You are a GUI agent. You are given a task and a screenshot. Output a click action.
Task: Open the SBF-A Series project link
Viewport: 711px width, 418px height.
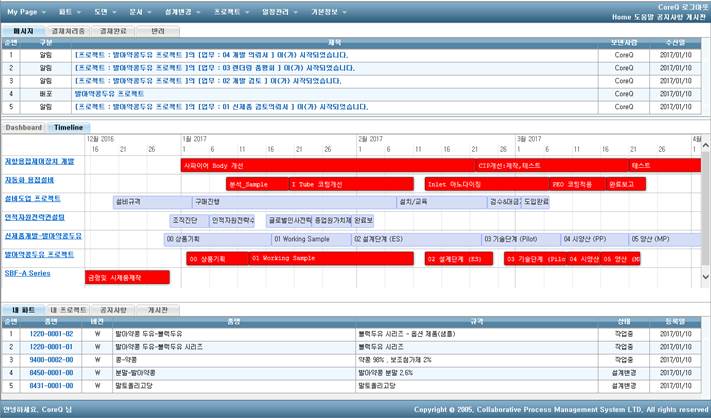click(27, 272)
